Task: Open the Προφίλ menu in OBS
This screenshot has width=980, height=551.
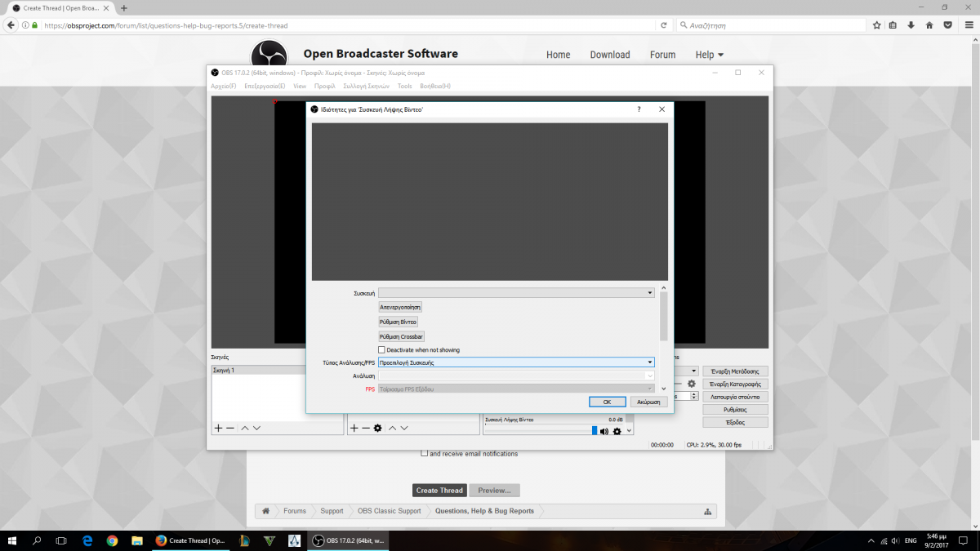Action: (x=325, y=86)
